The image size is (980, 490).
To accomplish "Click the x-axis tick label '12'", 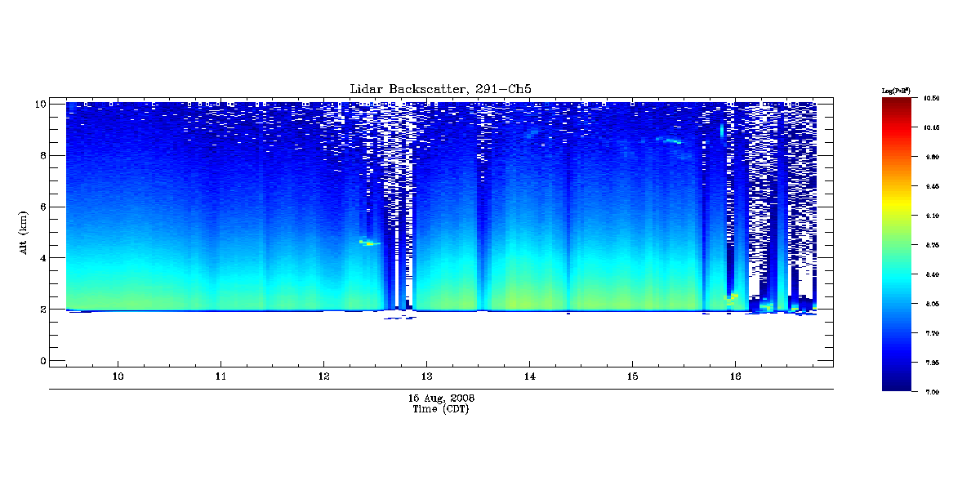I will pyautogui.click(x=324, y=376).
